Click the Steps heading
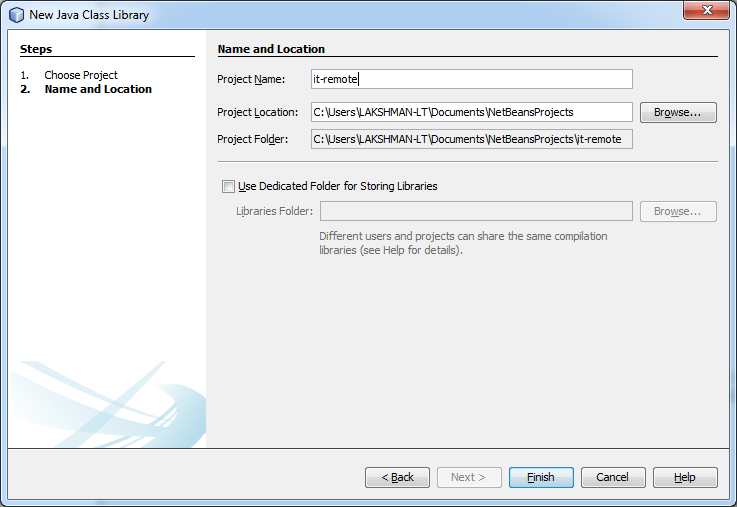Viewport: 737px width, 507px height. click(36, 49)
